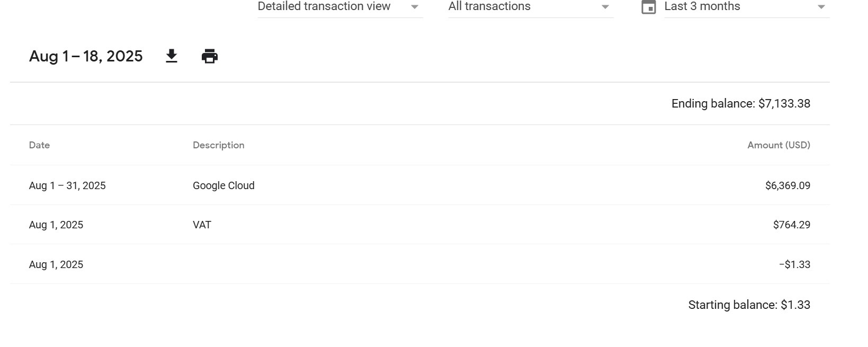Select the Google Cloud transaction description
Viewport: 868px width, 347px height.
click(x=223, y=185)
